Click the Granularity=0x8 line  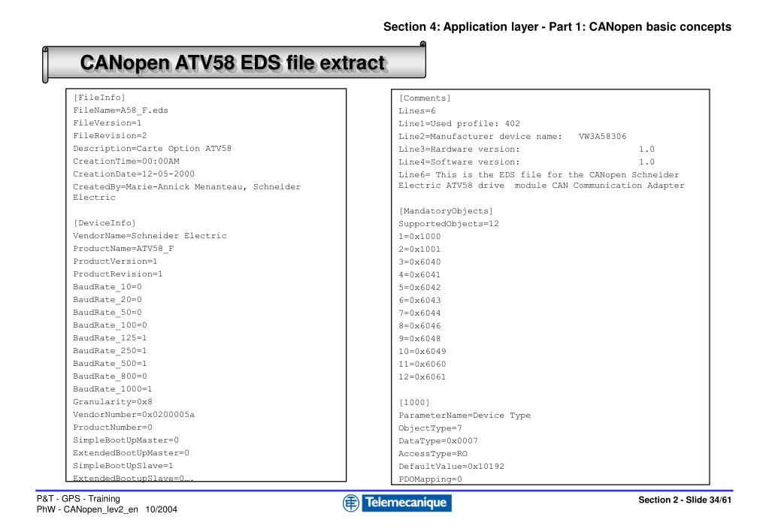tap(113, 401)
